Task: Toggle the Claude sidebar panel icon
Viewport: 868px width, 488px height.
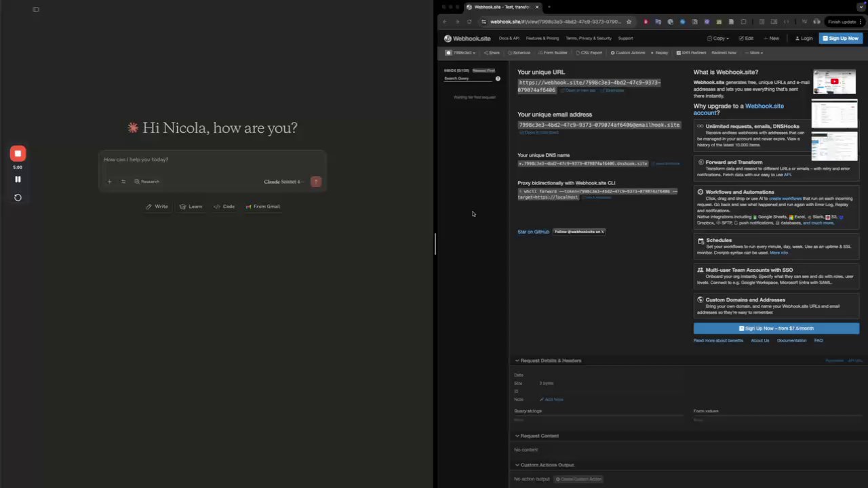Action: coord(36,9)
